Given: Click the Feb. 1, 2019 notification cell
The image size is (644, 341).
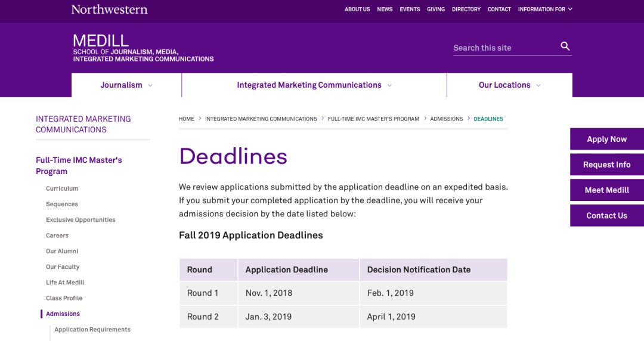Looking at the screenshot, I should click(434, 293).
